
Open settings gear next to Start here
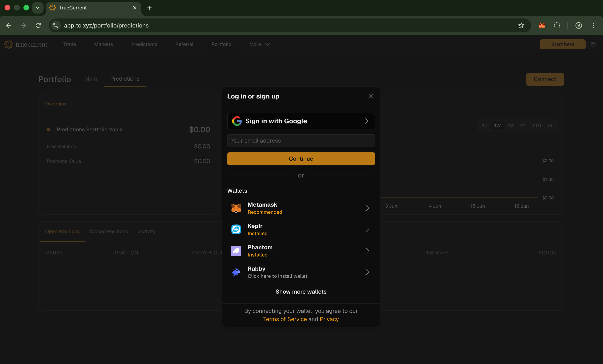click(x=593, y=44)
